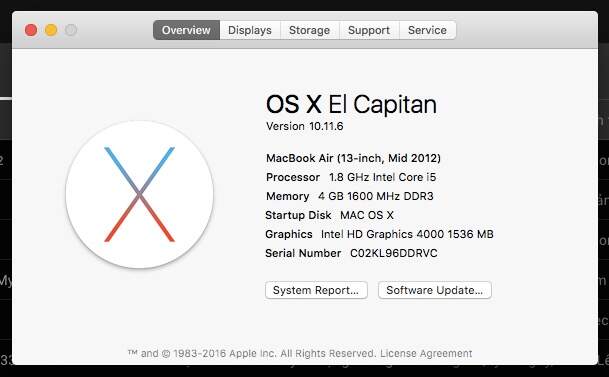This screenshot has height=377, width=609.
Task: Click Version 10.11.6 to reveal build number
Action: 304,126
